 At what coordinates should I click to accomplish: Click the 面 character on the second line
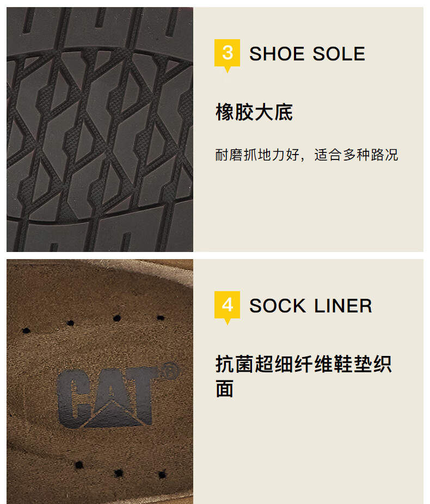pos(224,388)
